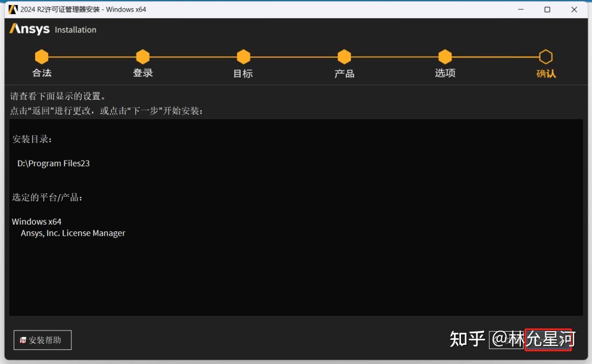Click the 选定的平台/产品 section label
Screen dimensions: 592x364
pos(49,197)
